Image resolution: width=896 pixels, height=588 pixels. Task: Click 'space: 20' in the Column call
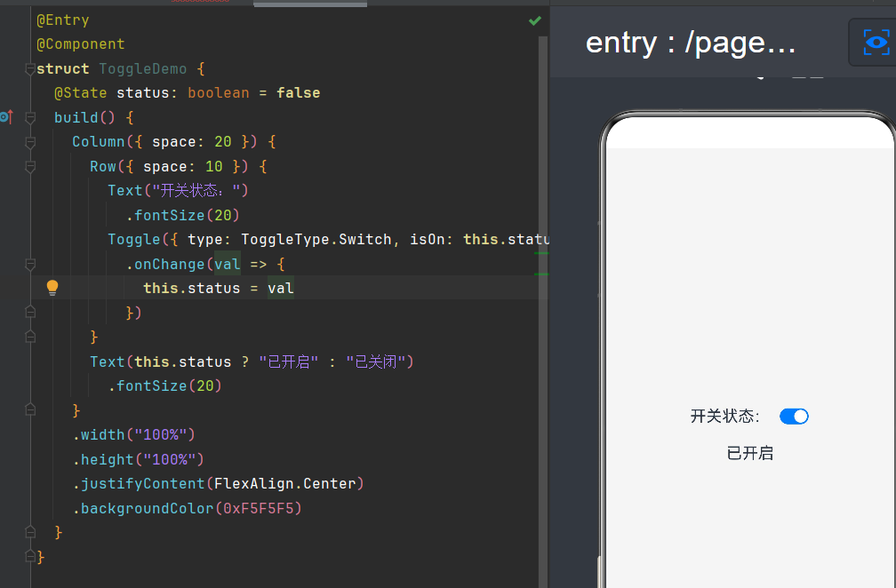(191, 141)
